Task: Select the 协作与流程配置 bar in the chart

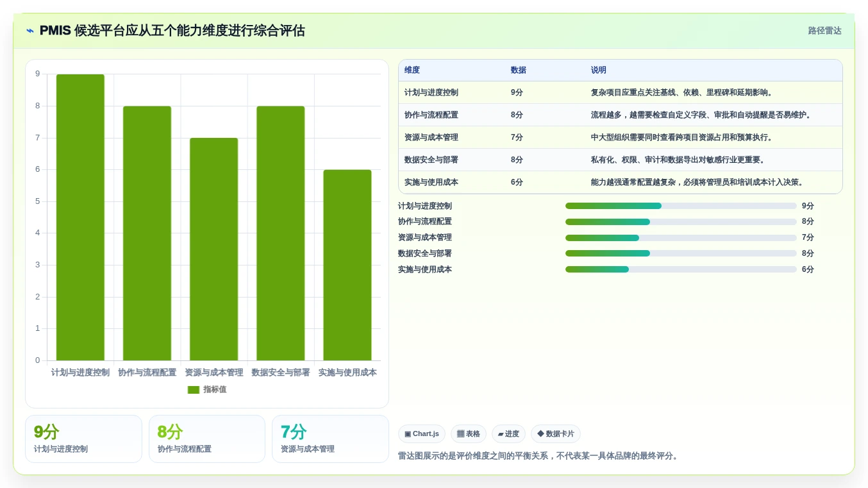Action: click(x=147, y=233)
